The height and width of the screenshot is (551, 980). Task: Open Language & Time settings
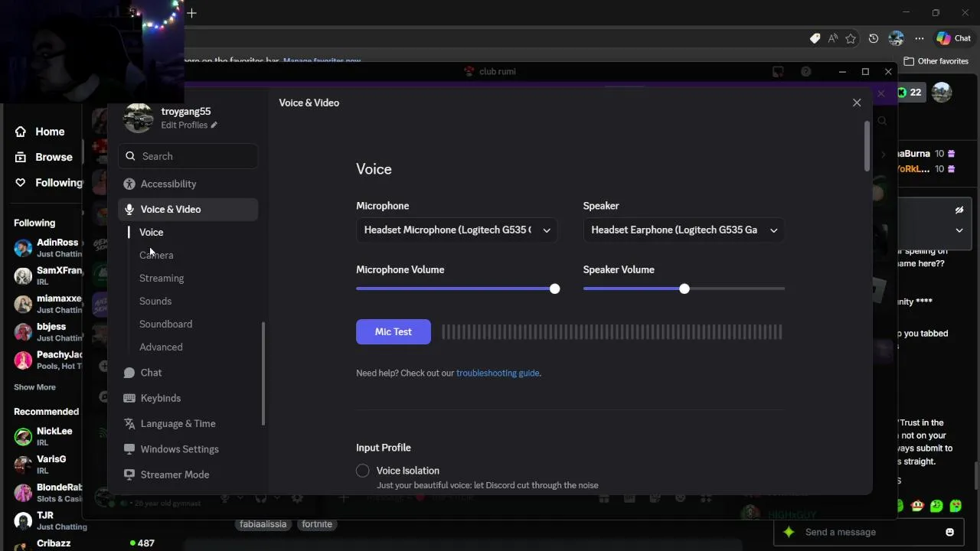(x=188, y=423)
